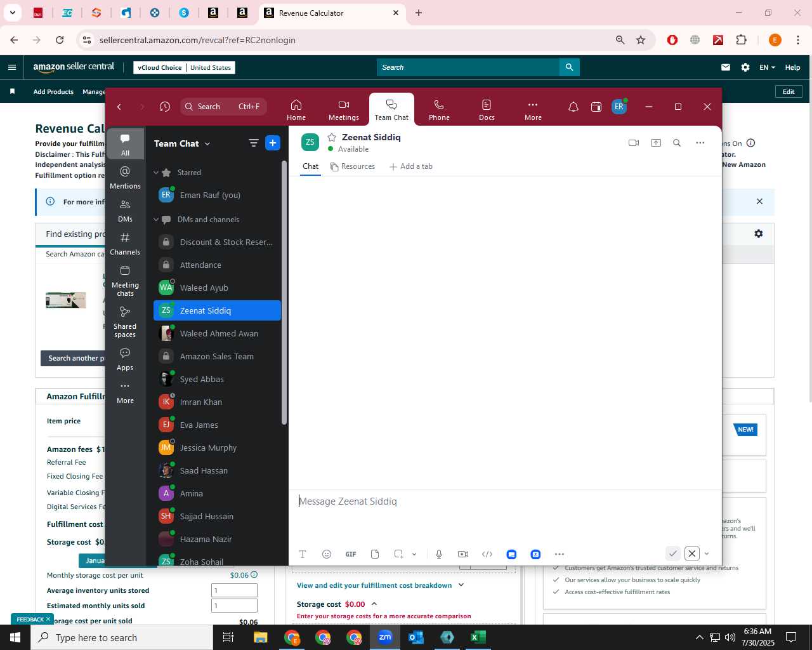Click the ER profile avatar in Zoom header
The width and height of the screenshot is (812, 650).
[x=619, y=107]
